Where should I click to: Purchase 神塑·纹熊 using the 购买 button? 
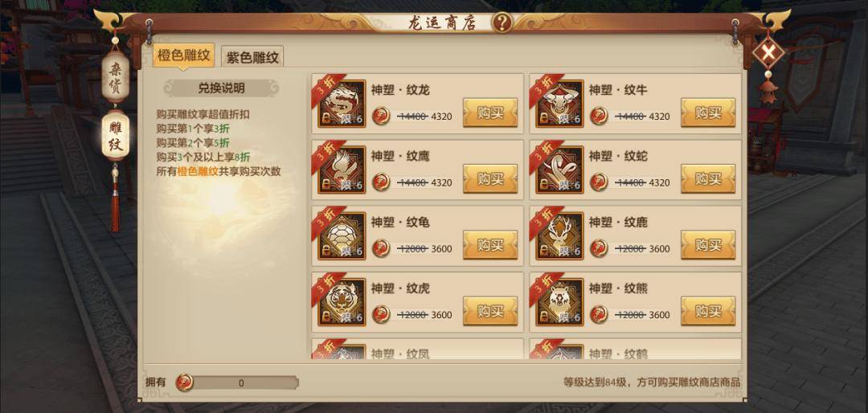[708, 311]
